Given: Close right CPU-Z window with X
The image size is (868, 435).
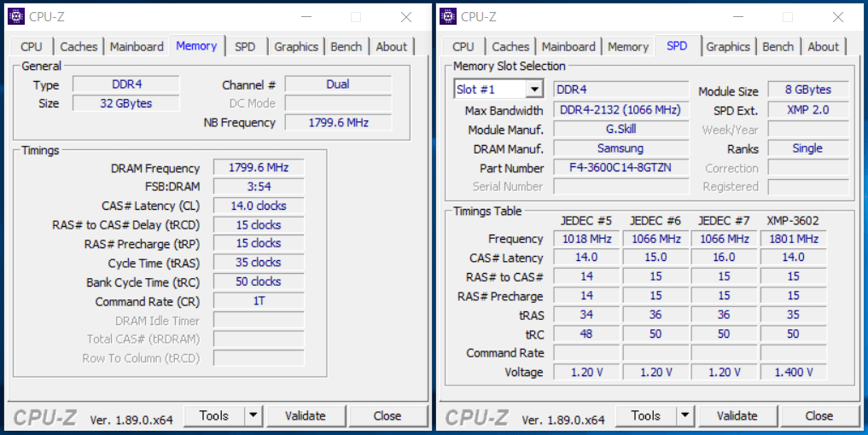Looking at the screenshot, I should [x=837, y=17].
